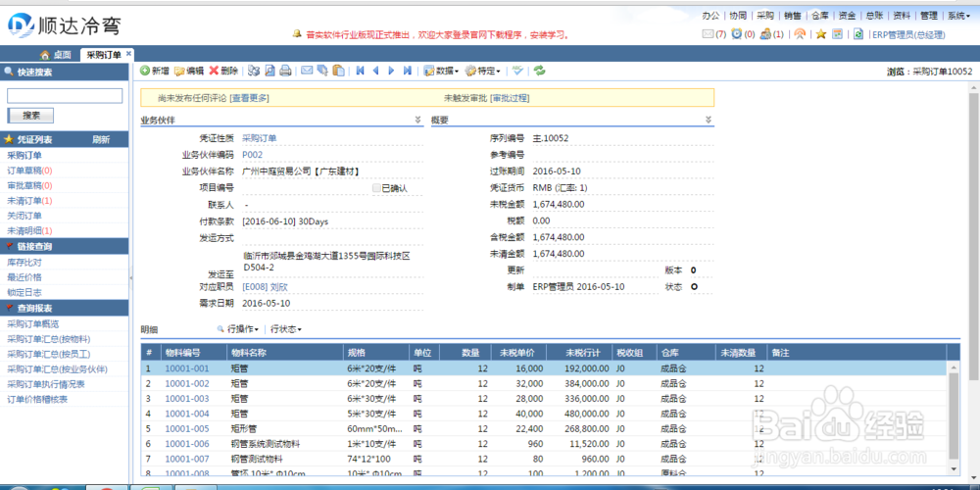Image resolution: width=980 pixels, height=490 pixels.
Task: Close the 采购订单 tab
Action: click(128, 53)
